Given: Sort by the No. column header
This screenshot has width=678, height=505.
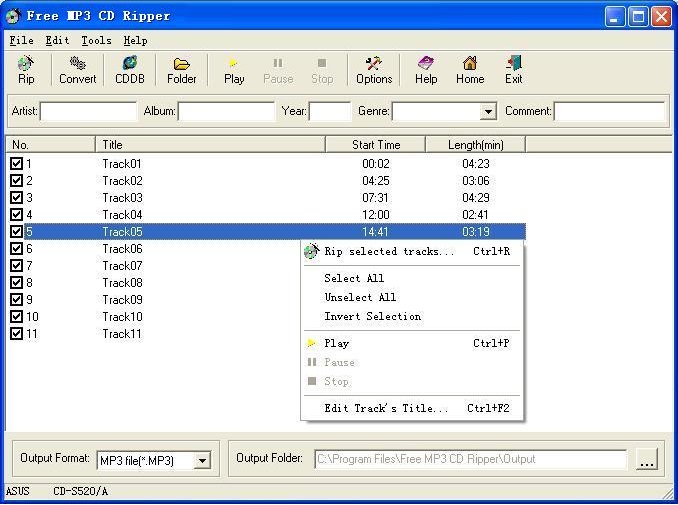Looking at the screenshot, I should 50,144.
